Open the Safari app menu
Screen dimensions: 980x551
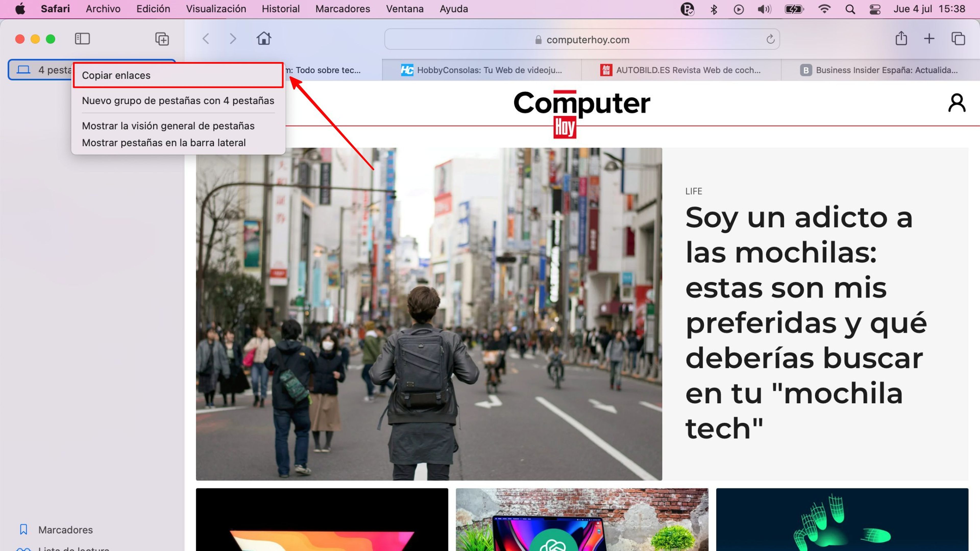pos(55,9)
